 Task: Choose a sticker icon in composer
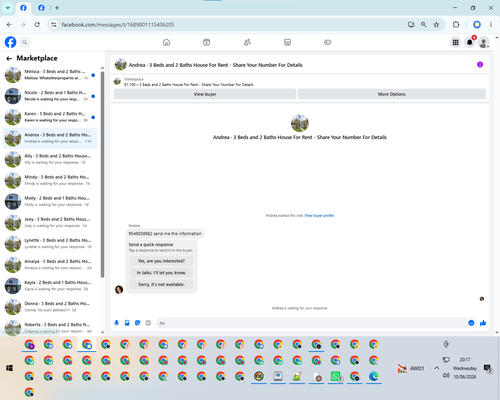click(x=138, y=323)
